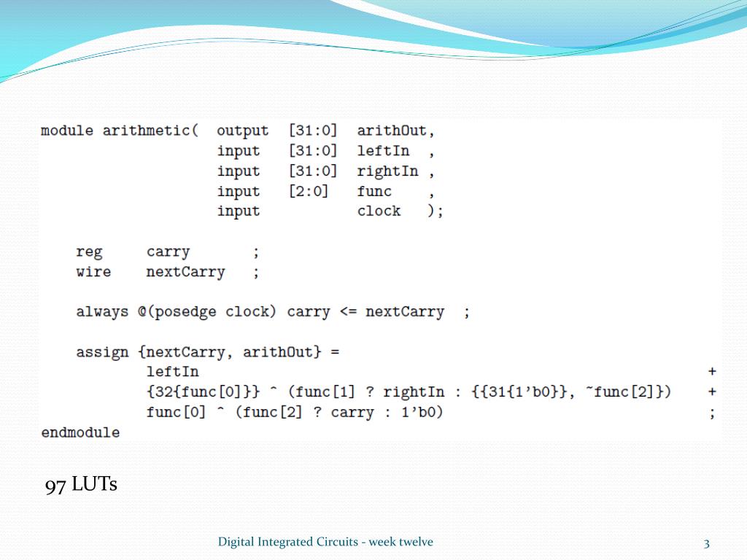This screenshot has width=747, height=560.
Task: Select the 'arithOut,' output port name
Action: click(395, 131)
